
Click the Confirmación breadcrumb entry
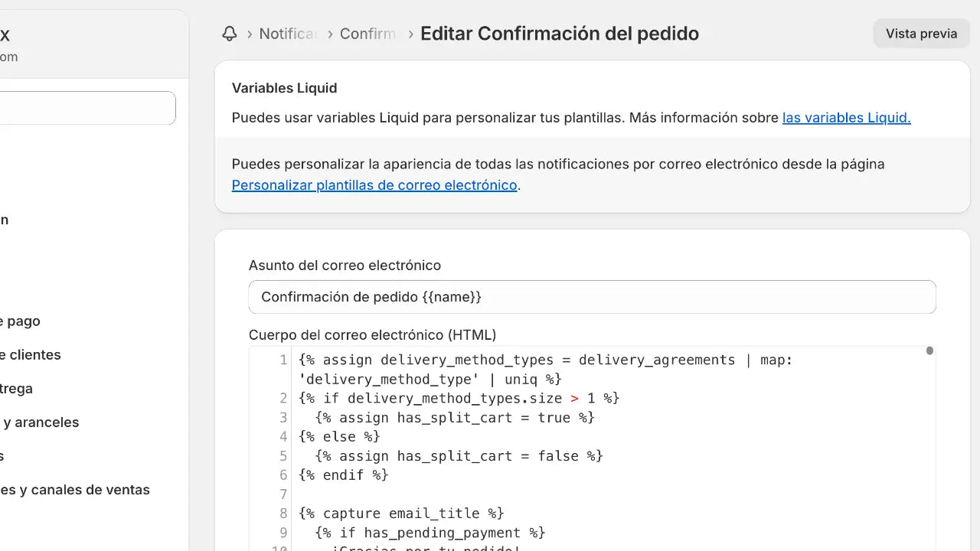pyautogui.click(x=368, y=34)
